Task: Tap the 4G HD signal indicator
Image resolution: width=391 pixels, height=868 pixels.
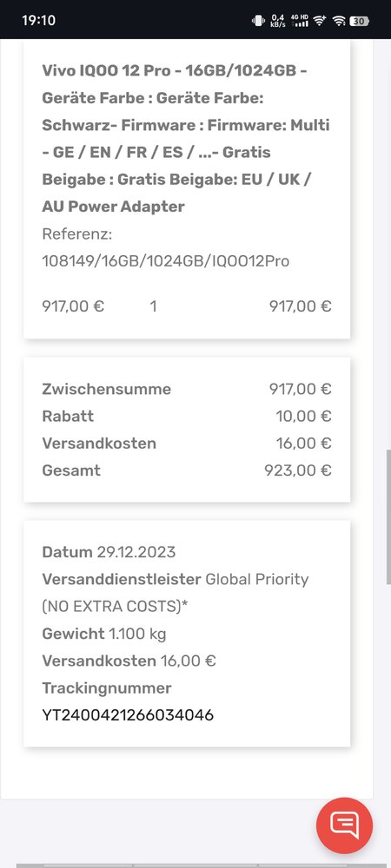Action: (300, 21)
